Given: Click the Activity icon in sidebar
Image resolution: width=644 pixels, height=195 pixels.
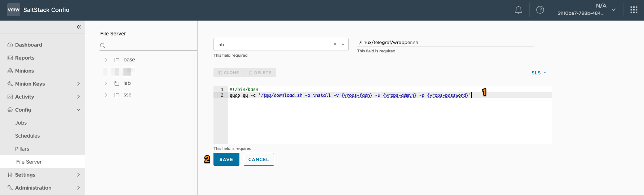Looking at the screenshot, I should 10,97.
